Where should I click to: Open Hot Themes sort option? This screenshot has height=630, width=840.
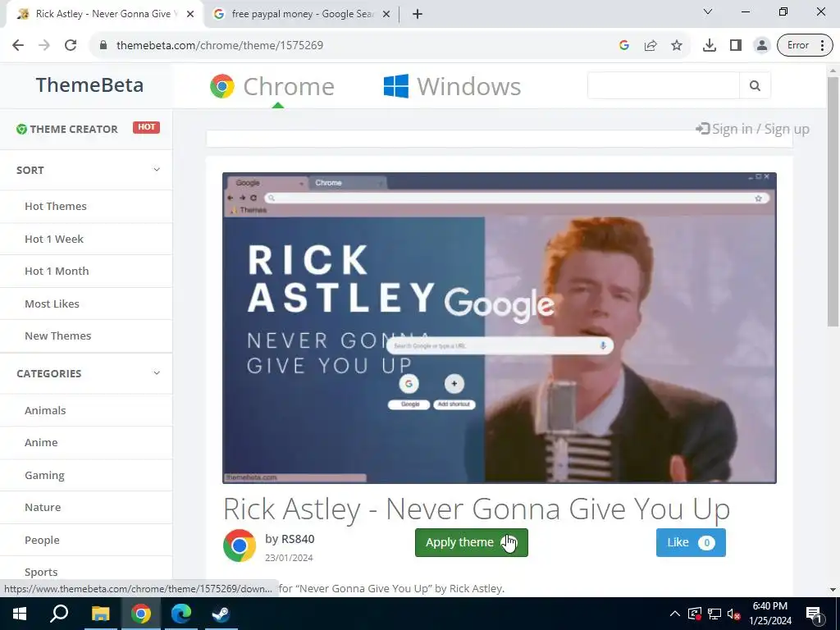coord(56,206)
